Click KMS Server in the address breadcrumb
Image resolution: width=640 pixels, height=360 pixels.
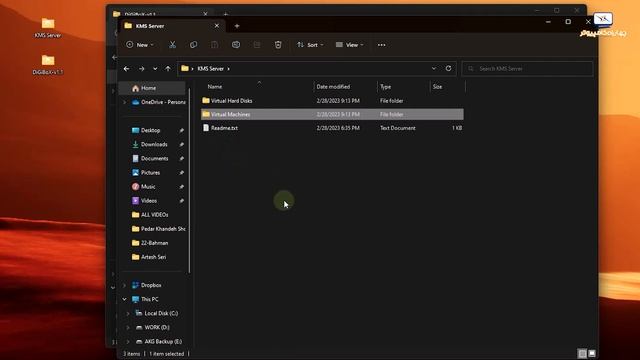tap(211, 69)
